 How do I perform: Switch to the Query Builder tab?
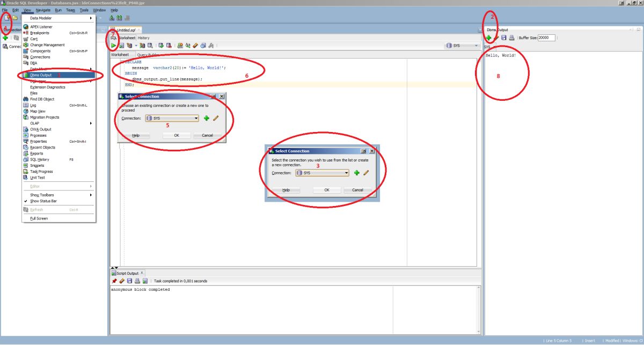click(x=148, y=55)
